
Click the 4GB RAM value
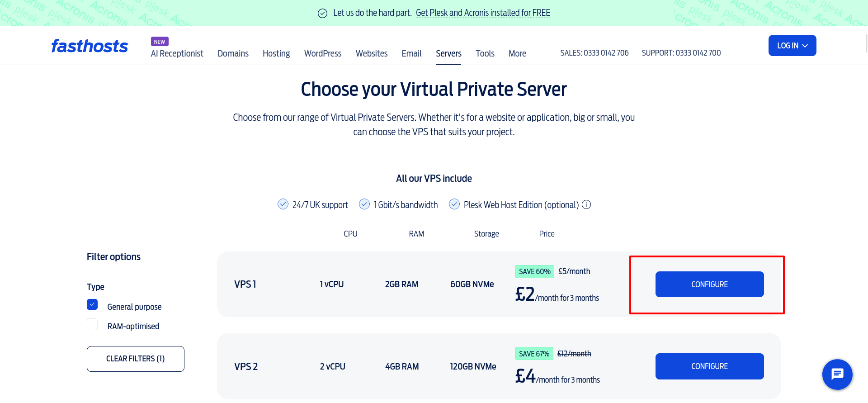click(x=402, y=366)
